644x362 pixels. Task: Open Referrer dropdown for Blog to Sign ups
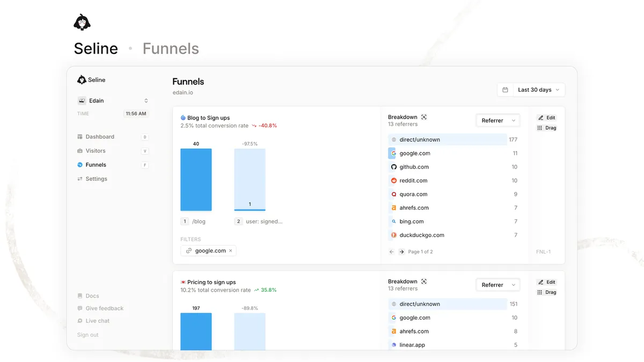[x=498, y=121]
